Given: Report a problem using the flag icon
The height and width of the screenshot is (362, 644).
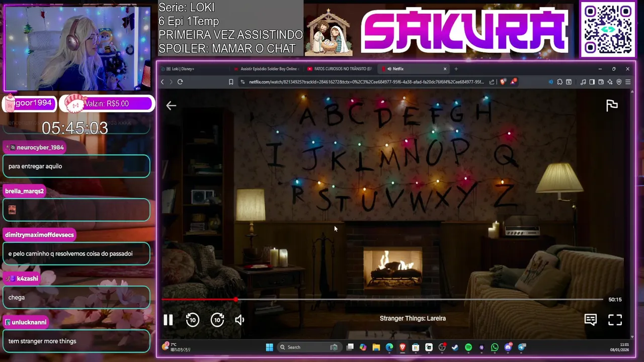Looking at the screenshot, I should pyautogui.click(x=612, y=105).
